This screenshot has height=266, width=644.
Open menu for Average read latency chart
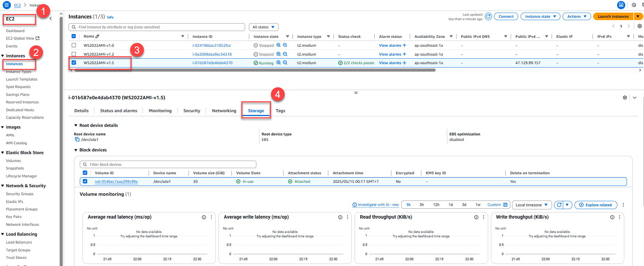point(211,217)
